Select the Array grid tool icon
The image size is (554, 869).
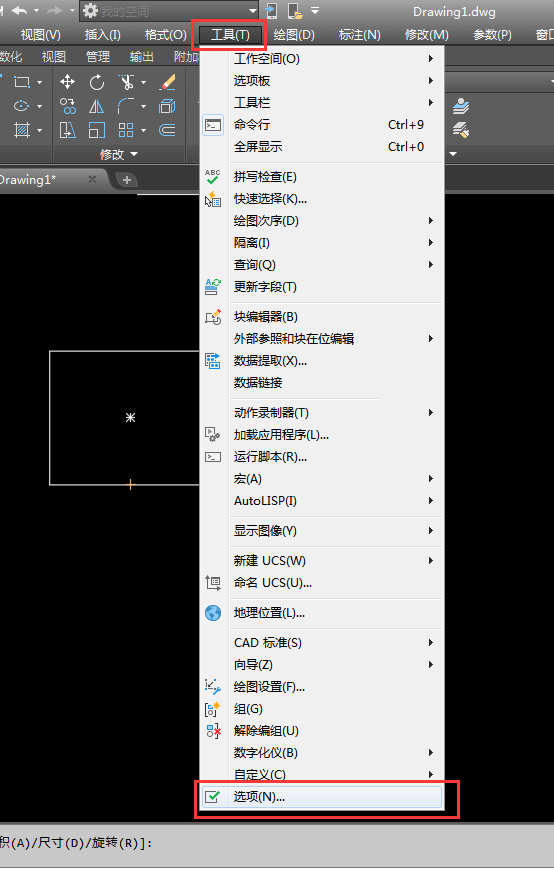tap(126, 130)
